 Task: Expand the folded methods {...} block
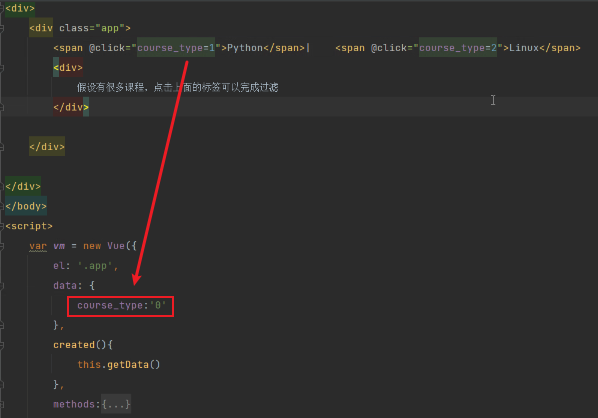[116, 404]
